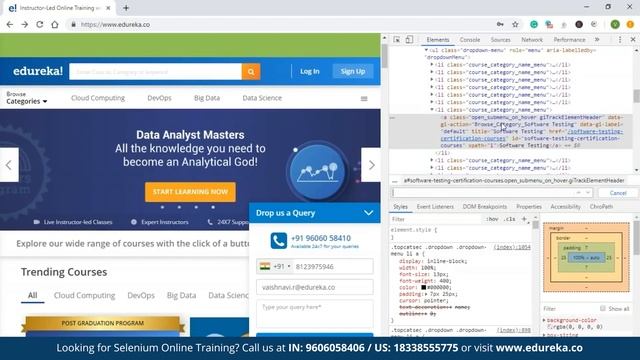
Task: Check the Show all checkbox
Action: click(x=602, y=308)
